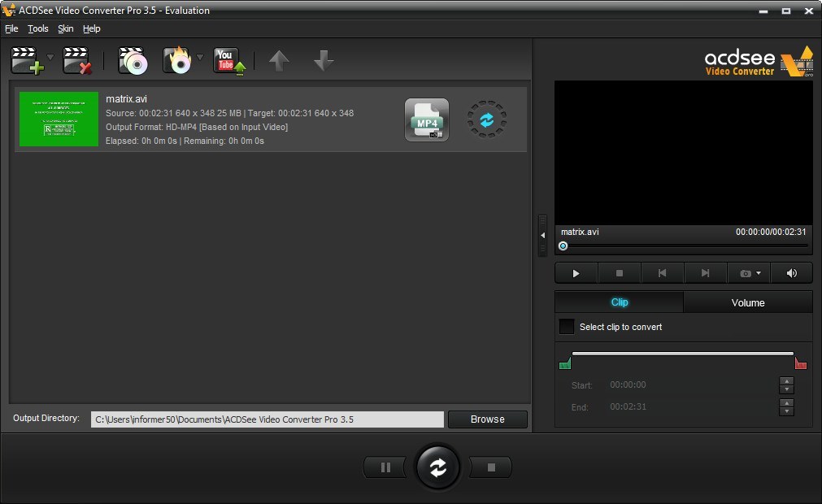Image resolution: width=822 pixels, height=504 pixels.
Task: Select the matrix.avi green thumbnail
Action: click(59, 119)
